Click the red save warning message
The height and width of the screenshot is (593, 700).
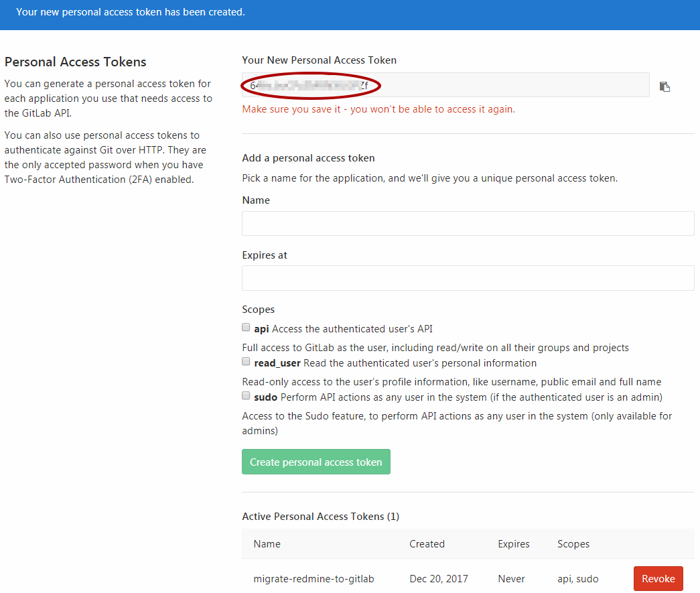378,109
